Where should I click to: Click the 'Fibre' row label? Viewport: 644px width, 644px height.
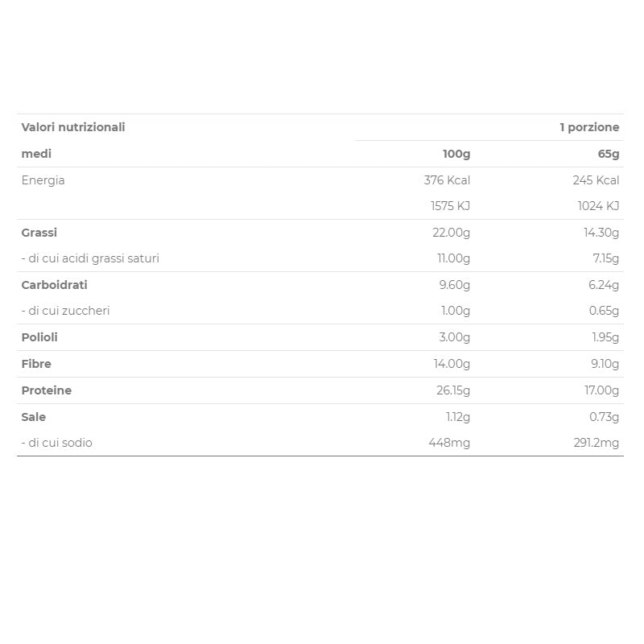click(36, 364)
